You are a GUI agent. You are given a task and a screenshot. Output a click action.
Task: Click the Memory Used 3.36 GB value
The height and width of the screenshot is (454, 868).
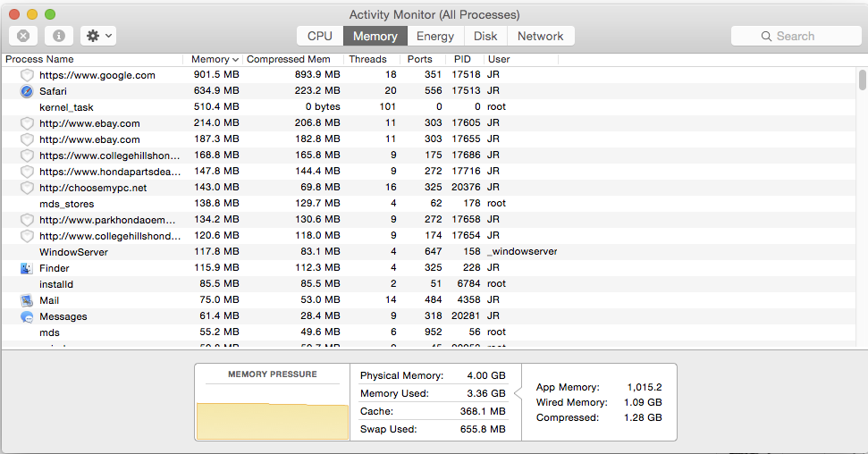(x=486, y=393)
